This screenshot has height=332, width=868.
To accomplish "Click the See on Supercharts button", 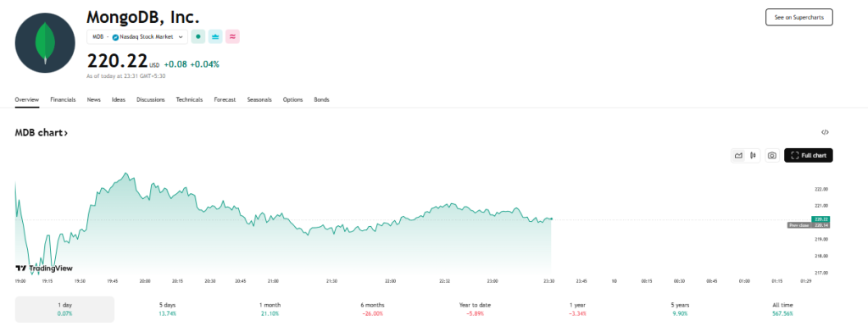I will [x=798, y=17].
